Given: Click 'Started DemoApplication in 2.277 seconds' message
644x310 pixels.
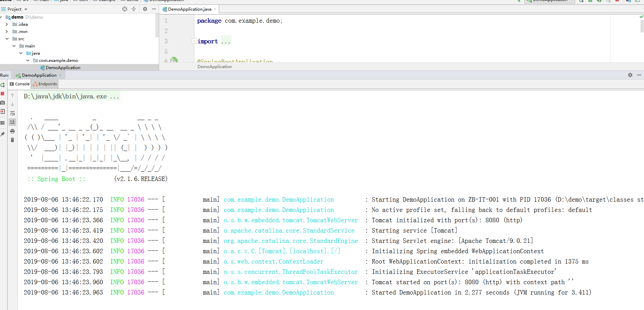Looking at the screenshot, I should point(481,292).
